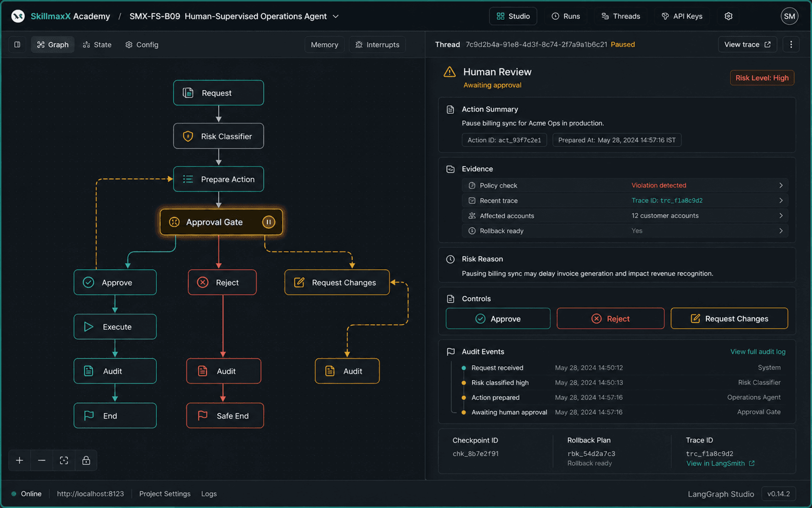Select the Prepare Action node

218,179
